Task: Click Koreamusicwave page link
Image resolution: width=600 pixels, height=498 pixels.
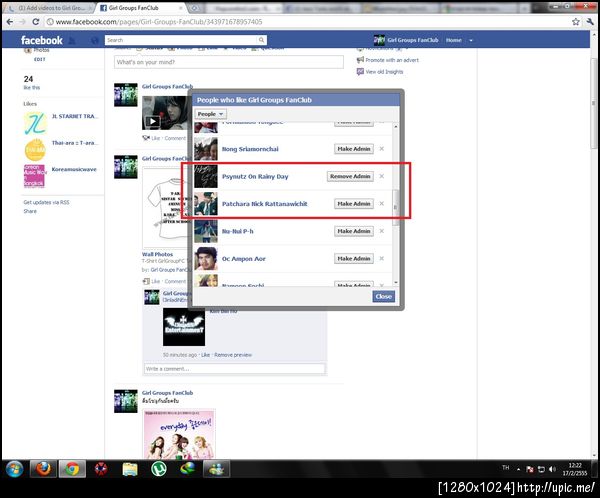Action: [x=74, y=169]
